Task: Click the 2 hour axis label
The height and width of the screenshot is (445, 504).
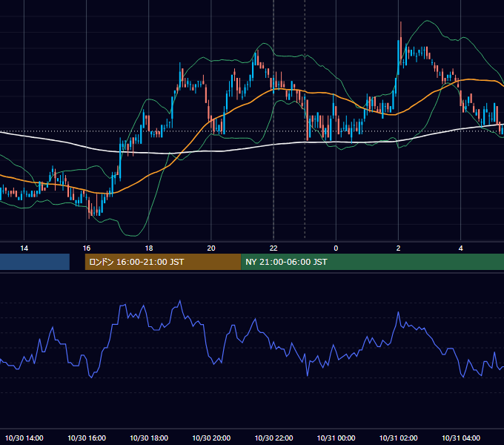Action: tap(398, 248)
